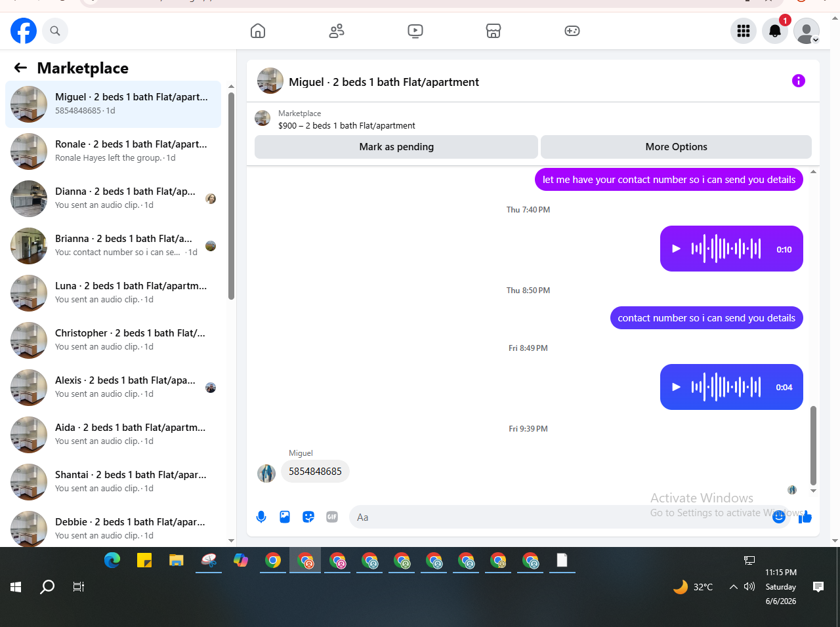840x627 pixels.
Task: Open the weather widget showing 32°C
Action: (693, 587)
